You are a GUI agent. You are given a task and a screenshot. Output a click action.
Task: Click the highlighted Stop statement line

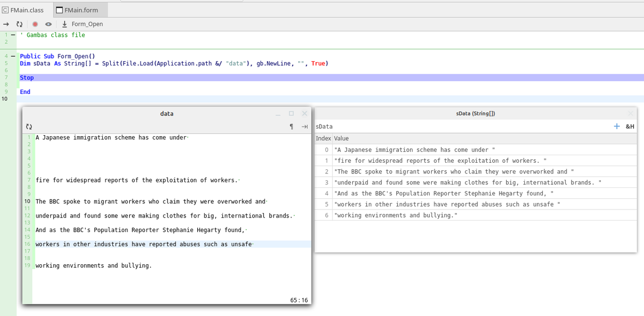(330, 78)
